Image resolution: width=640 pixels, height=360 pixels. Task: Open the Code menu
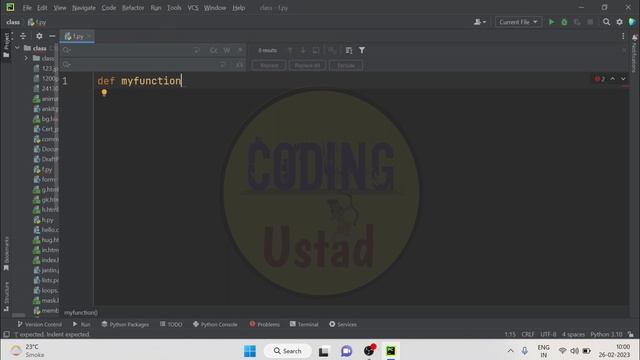[109, 8]
